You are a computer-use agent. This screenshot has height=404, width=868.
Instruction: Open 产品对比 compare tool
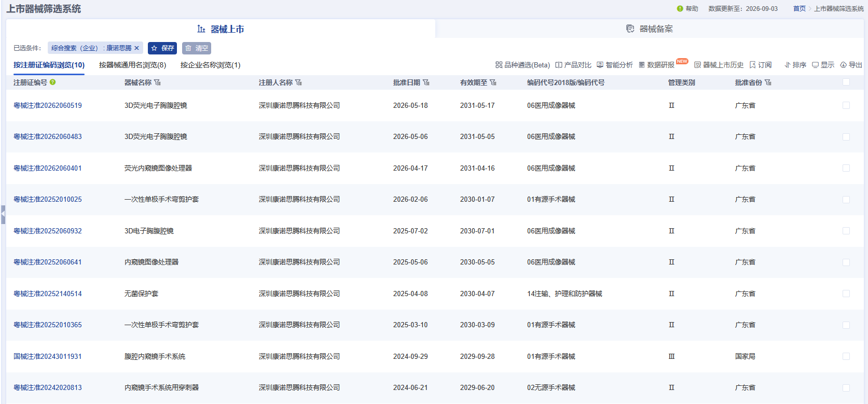[573, 65]
